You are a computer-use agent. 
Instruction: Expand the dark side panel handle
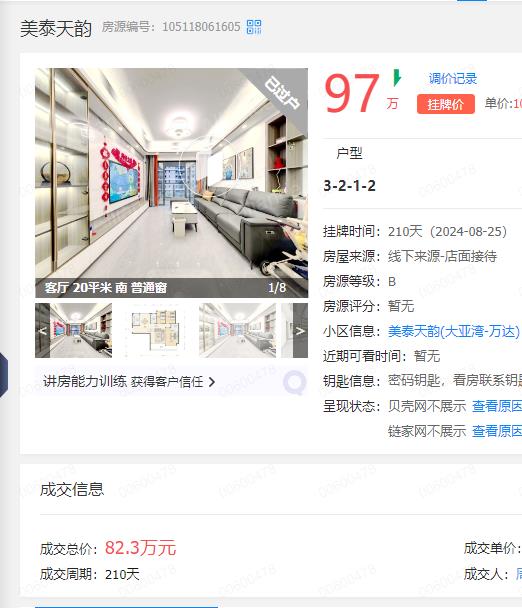(x=3, y=375)
